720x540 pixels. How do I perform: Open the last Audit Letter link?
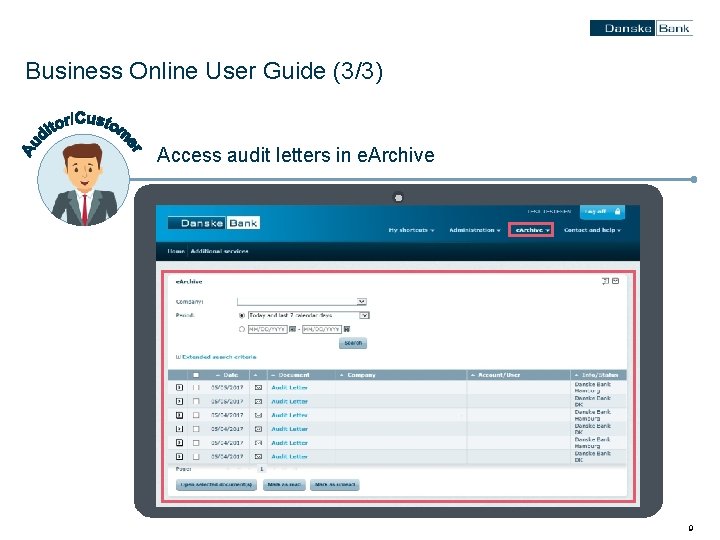point(289,456)
